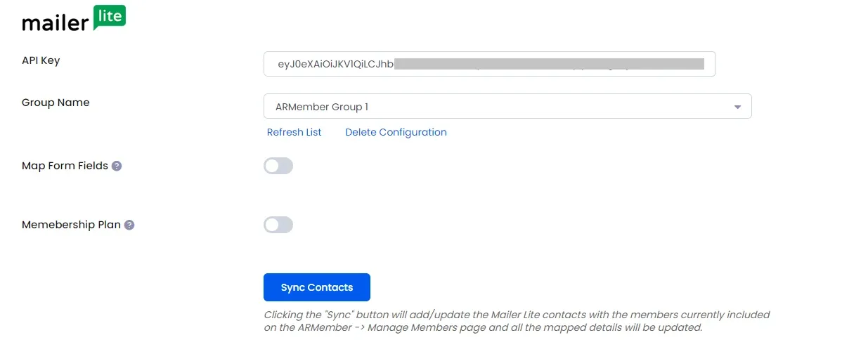Open the Memebership Plan help tooltip icon
Image resolution: width=868 pixels, height=354 pixels.
pyautogui.click(x=129, y=225)
